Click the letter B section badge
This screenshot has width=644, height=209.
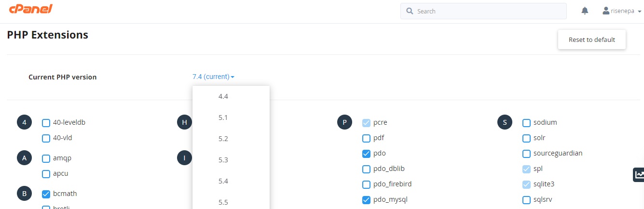tap(24, 194)
